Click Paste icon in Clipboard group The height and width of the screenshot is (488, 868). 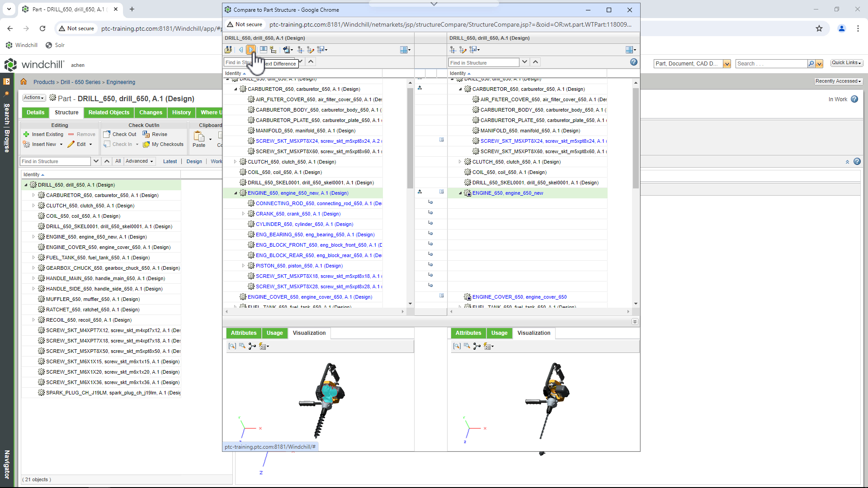(199, 136)
